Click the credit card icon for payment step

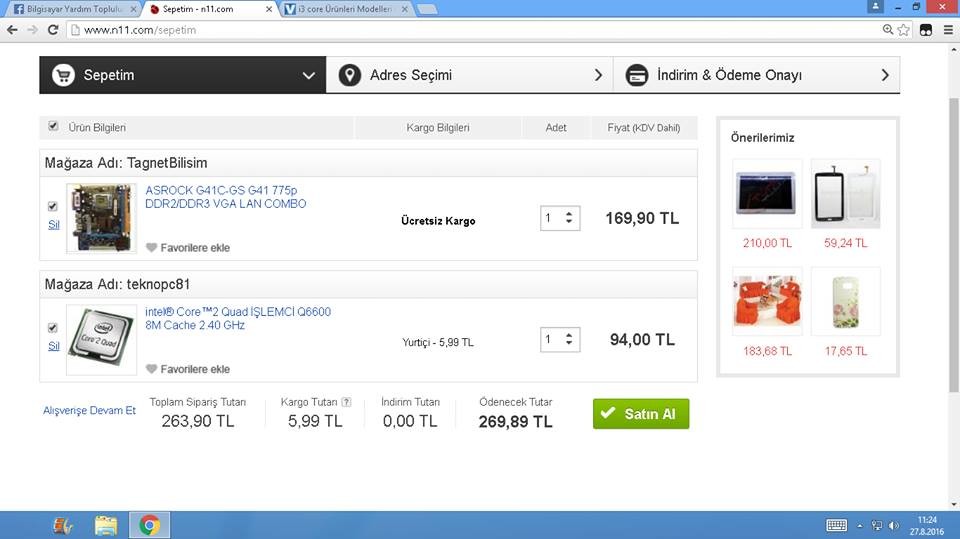pos(636,75)
